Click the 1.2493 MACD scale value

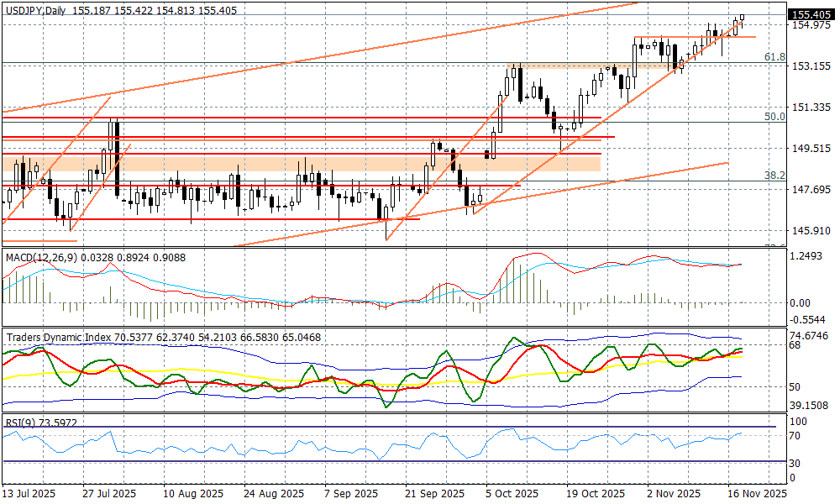pos(810,255)
